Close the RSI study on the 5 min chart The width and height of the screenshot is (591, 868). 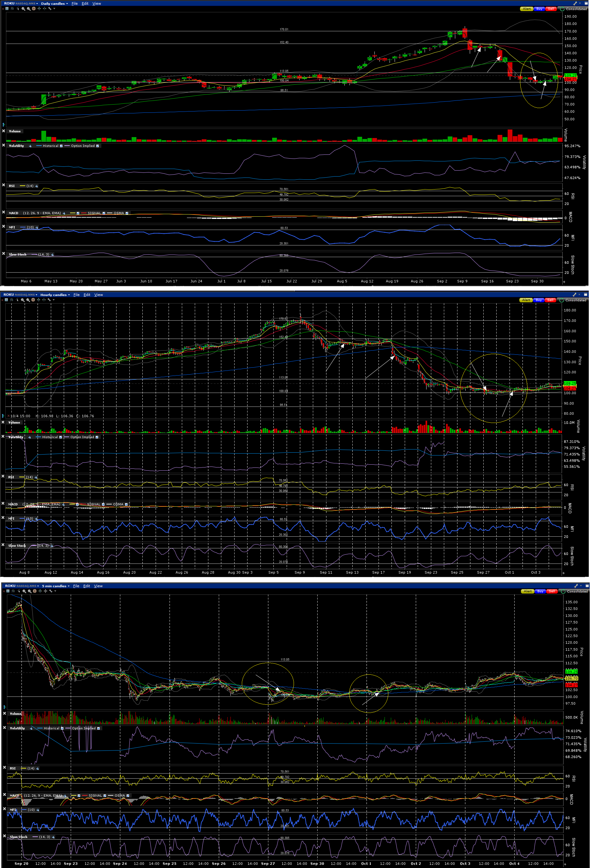[4, 768]
